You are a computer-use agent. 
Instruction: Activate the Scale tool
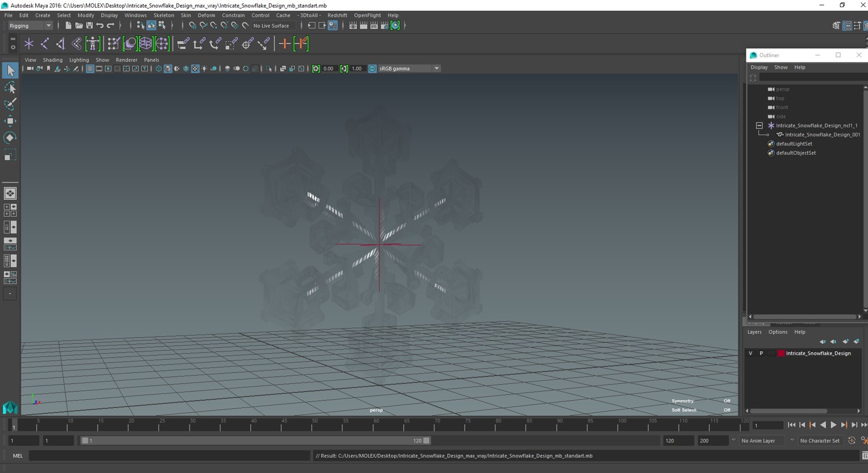tap(10, 155)
